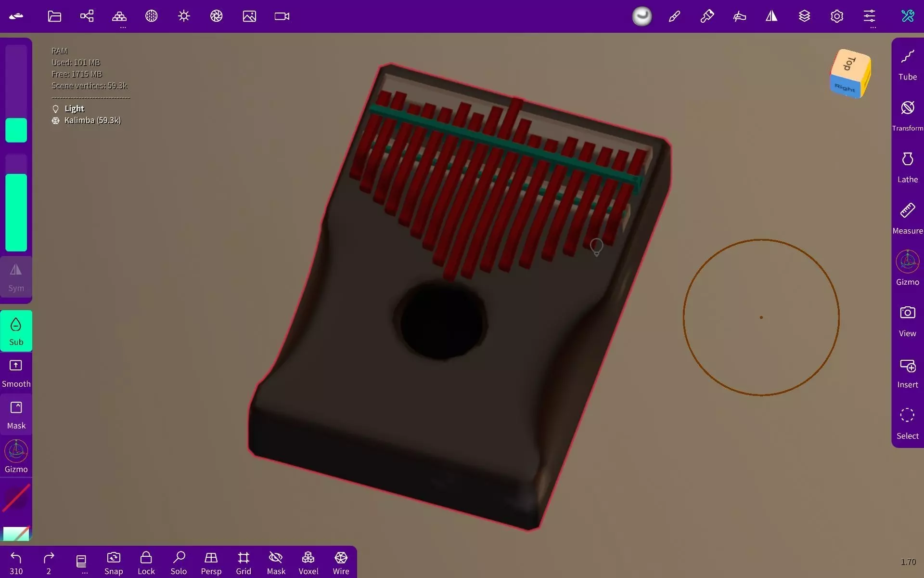Open the Symmetry triangle settings in top bar
Image resolution: width=924 pixels, height=578 pixels.
point(771,16)
